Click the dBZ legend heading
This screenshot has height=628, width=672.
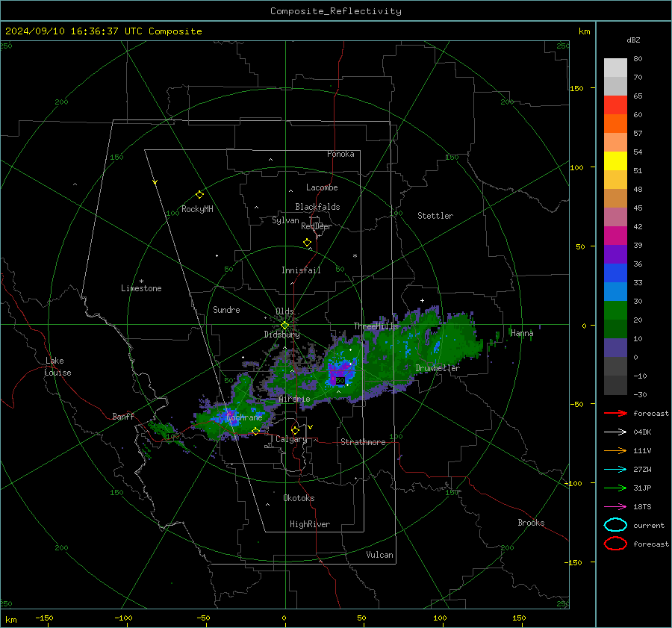[633, 40]
